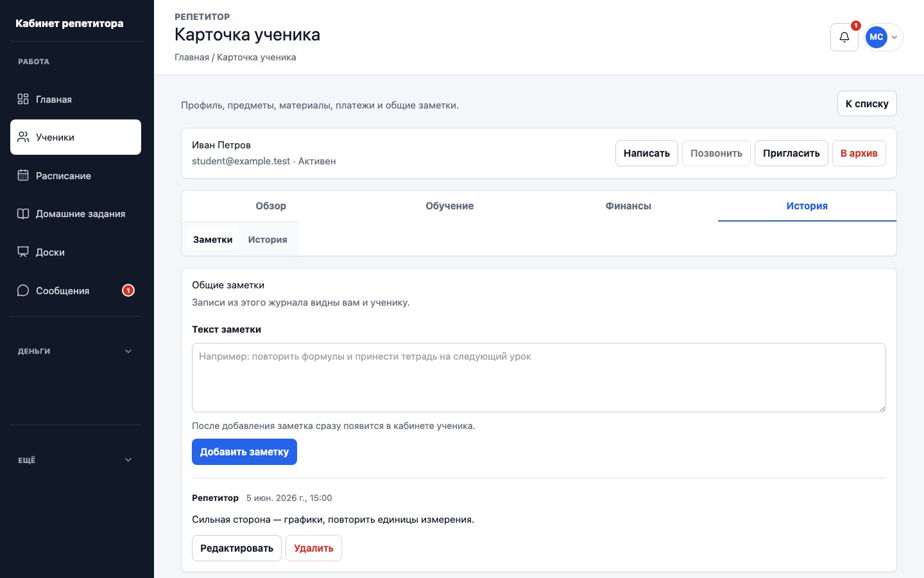Click Редактировать on the tutor's note

pyautogui.click(x=237, y=548)
